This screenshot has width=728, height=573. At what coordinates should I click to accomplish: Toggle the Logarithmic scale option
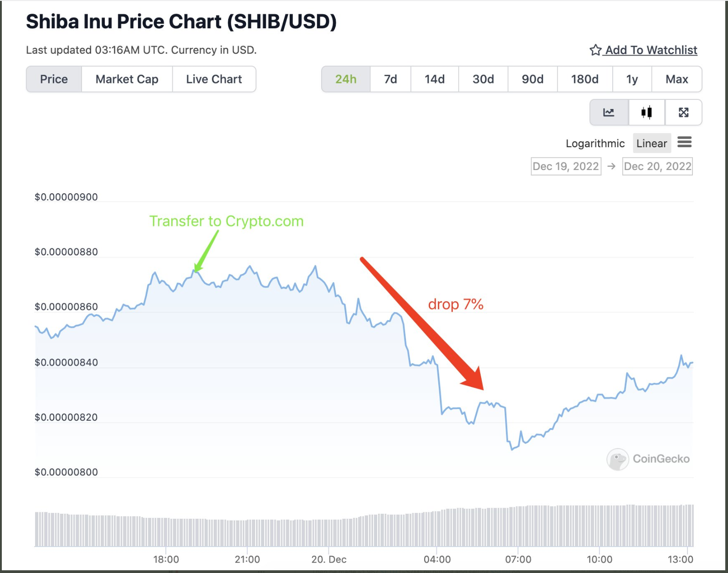tap(595, 144)
